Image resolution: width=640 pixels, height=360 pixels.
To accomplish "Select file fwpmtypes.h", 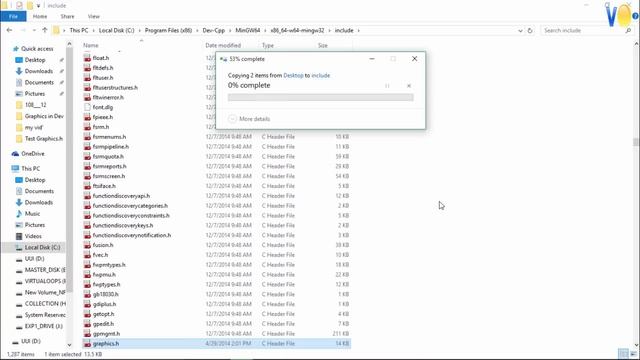I will [x=109, y=265].
